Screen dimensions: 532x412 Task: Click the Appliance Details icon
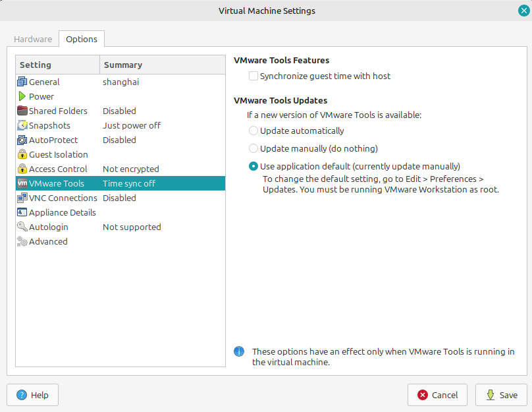22,212
